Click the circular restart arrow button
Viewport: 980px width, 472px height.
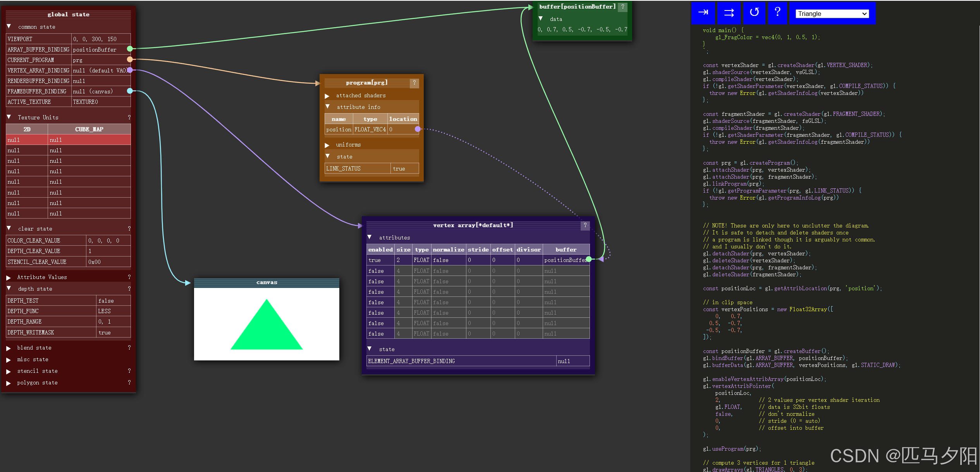(754, 13)
